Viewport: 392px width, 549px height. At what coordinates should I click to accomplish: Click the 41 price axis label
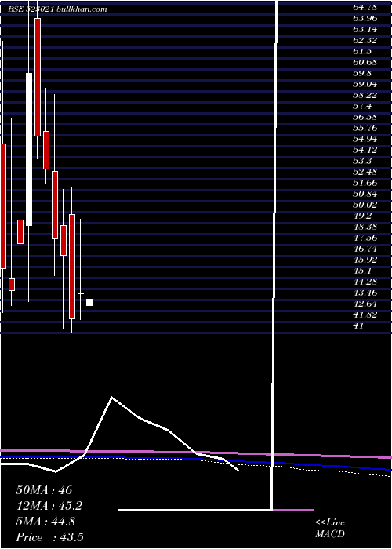(x=359, y=326)
